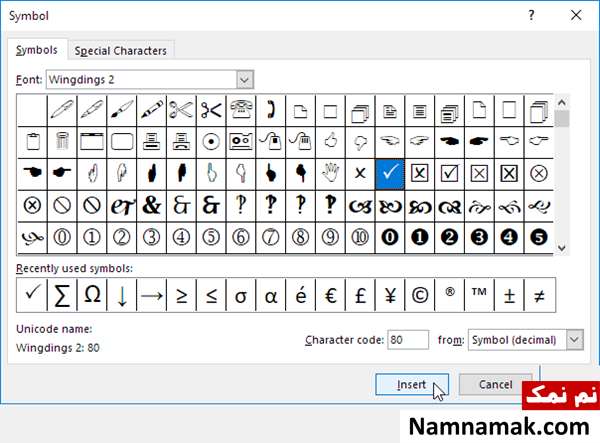Choose the black circled zero symbol
This screenshot has height=443, width=600.
[x=390, y=238]
